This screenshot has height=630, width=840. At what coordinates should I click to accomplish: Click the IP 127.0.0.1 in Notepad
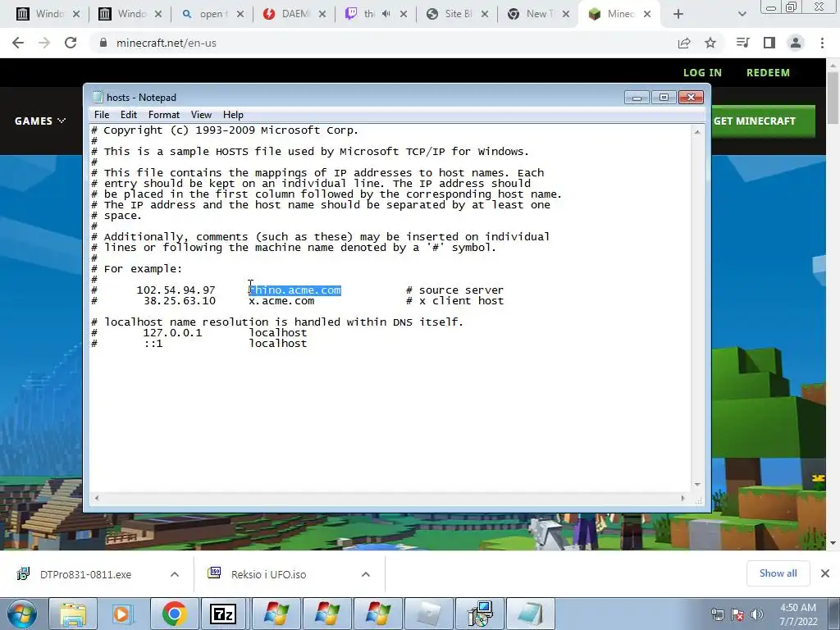tap(172, 333)
